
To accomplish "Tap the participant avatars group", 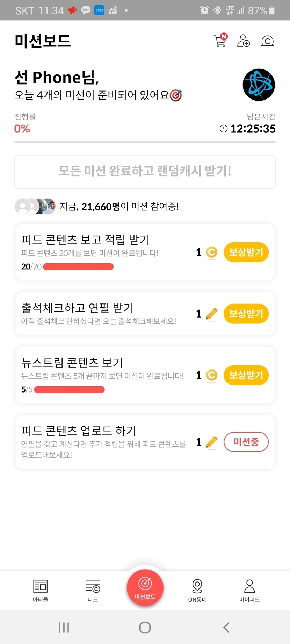I will click(x=35, y=206).
